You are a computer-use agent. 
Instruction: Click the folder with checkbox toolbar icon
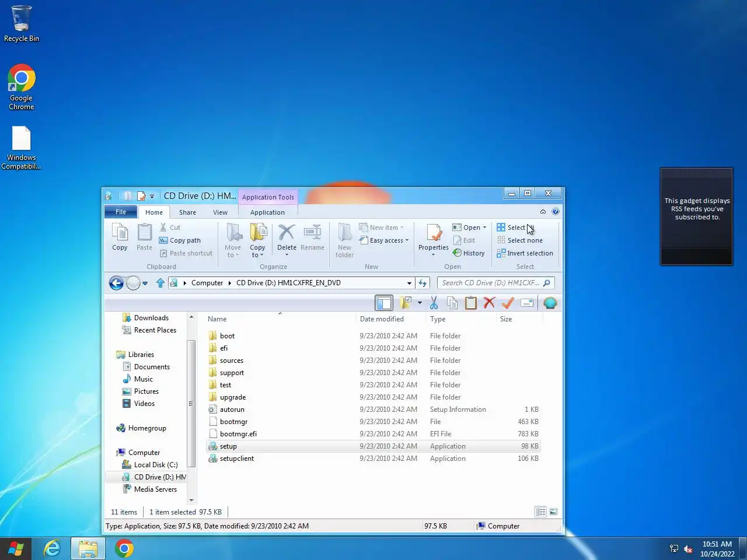click(x=406, y=303)
